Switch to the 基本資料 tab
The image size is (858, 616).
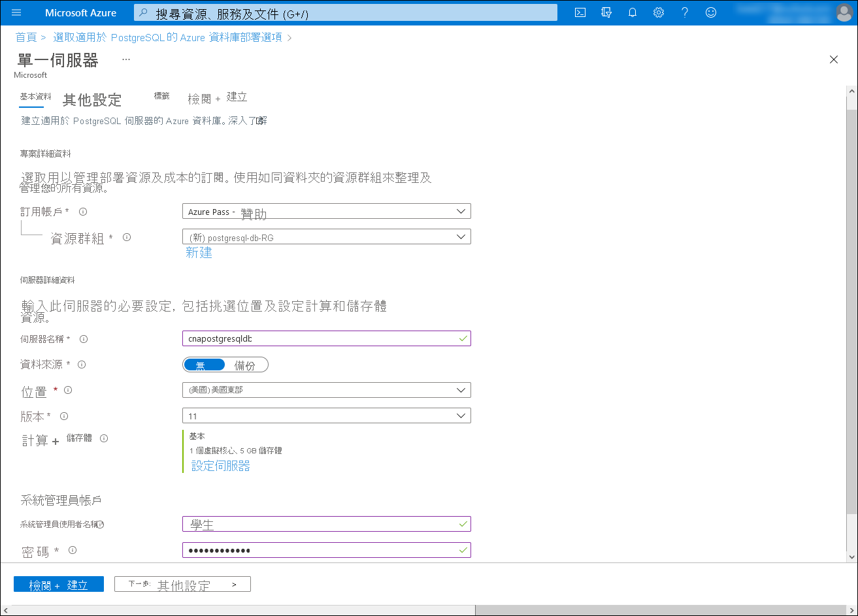35,97
